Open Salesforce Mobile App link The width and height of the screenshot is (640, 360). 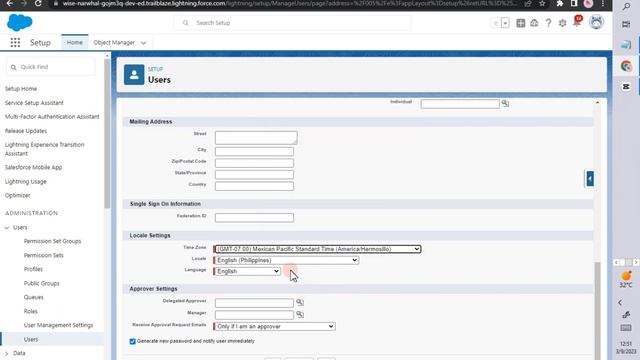click(33, 167)
